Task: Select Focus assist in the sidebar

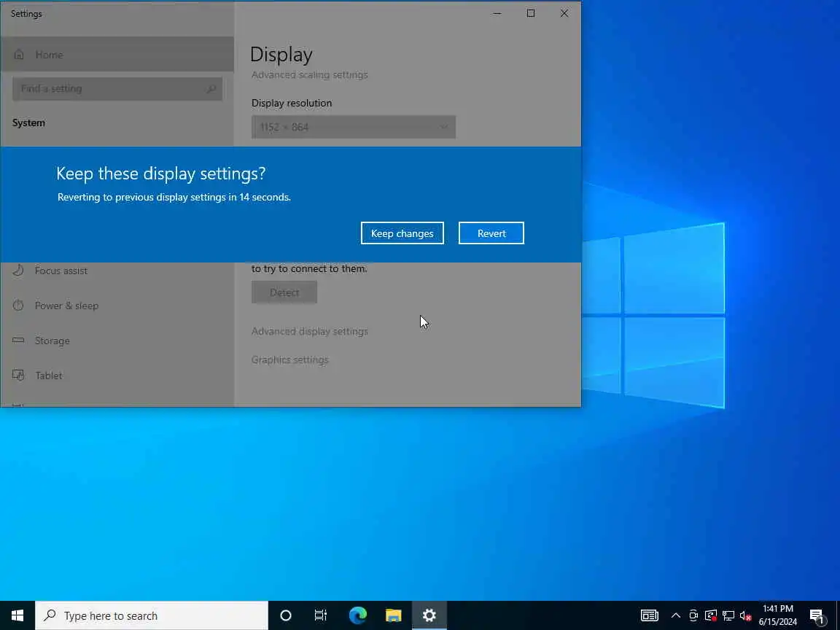Action: pos(117,271)
